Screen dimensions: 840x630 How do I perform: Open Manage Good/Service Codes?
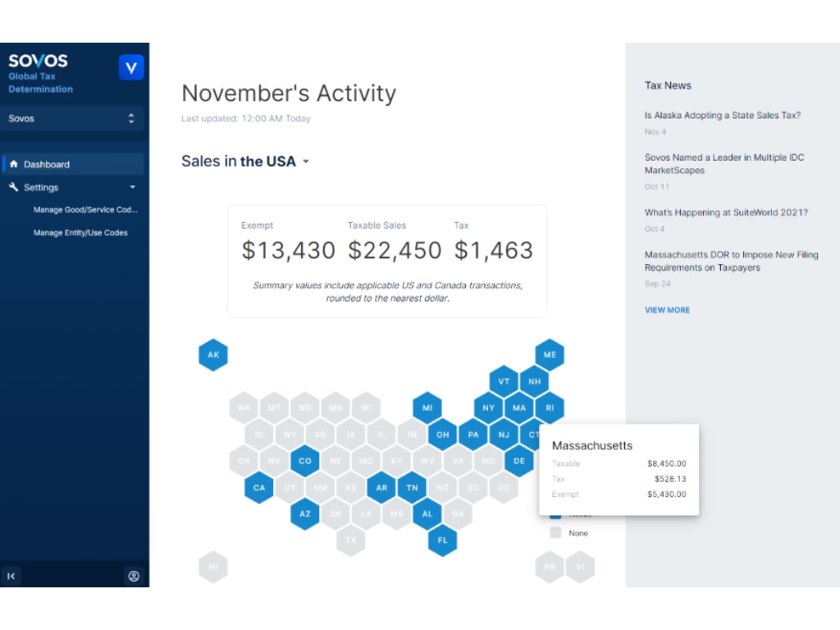point(85,210)
